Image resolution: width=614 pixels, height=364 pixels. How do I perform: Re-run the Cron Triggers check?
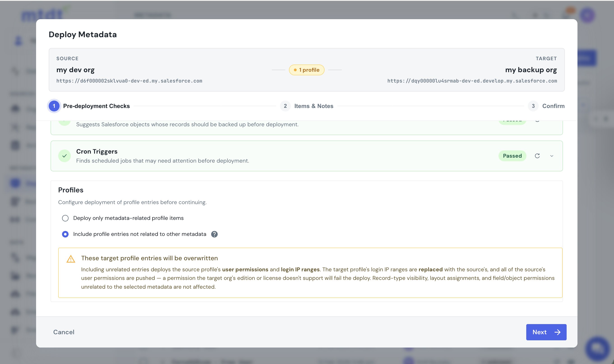click(x=537, y=156)
